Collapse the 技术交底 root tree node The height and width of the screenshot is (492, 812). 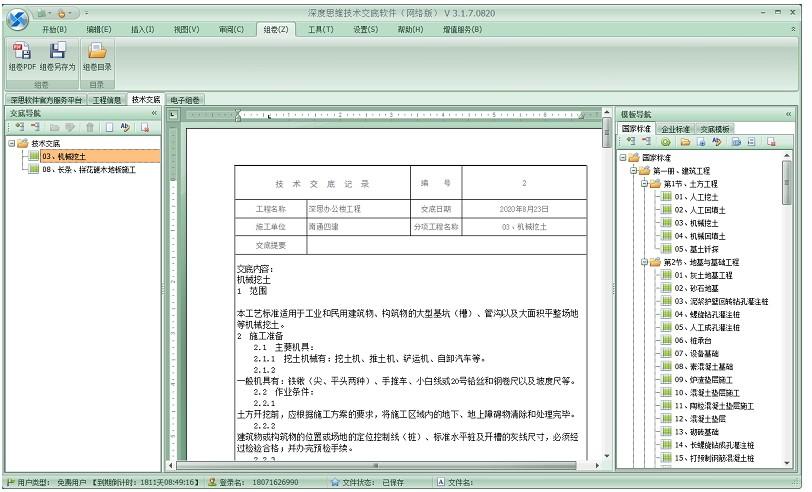[11, 143]
